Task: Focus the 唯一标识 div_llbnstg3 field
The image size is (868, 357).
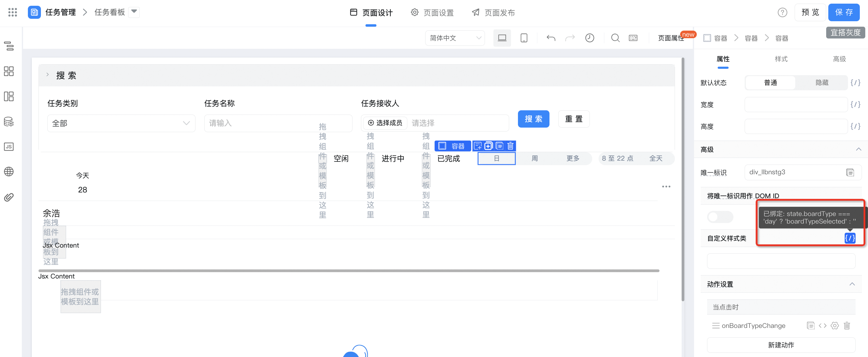Action: [x=802, y=172]
